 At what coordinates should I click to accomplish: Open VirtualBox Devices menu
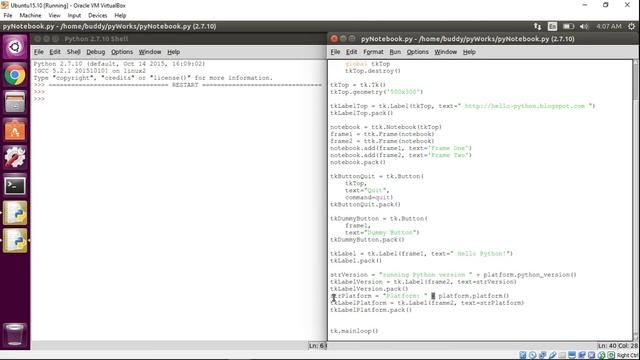point(98,16)
